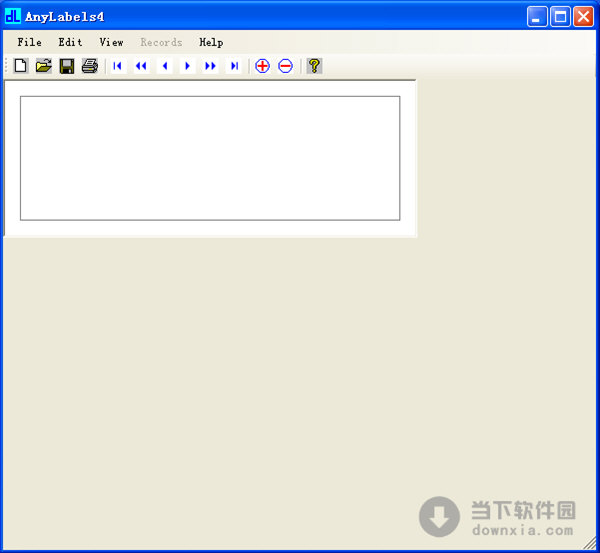Skip forward with the double-right arrow
This screenshot has width=600, height=553.
click(x=211, y=66)
